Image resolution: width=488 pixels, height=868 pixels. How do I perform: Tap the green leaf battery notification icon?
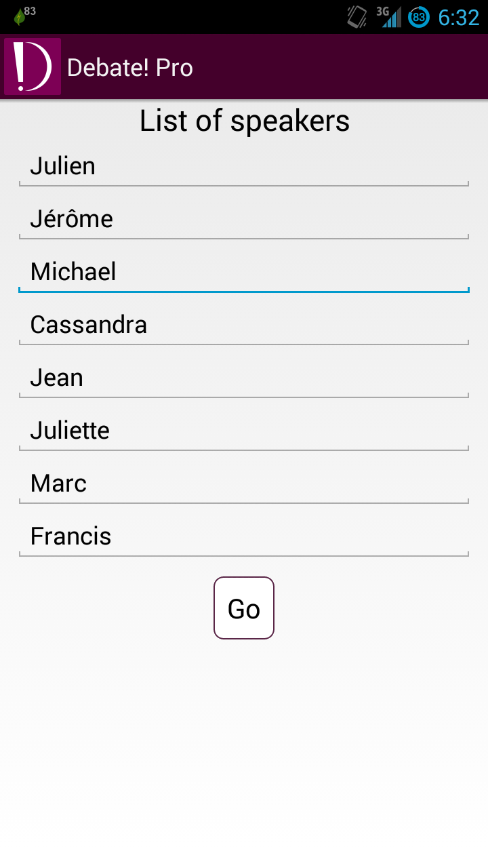pos(19,17)
